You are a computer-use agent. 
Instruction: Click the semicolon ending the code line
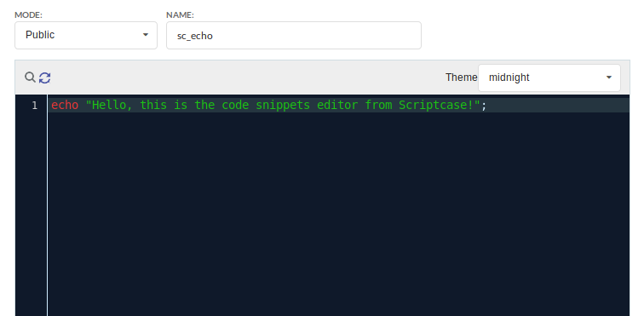484,106
